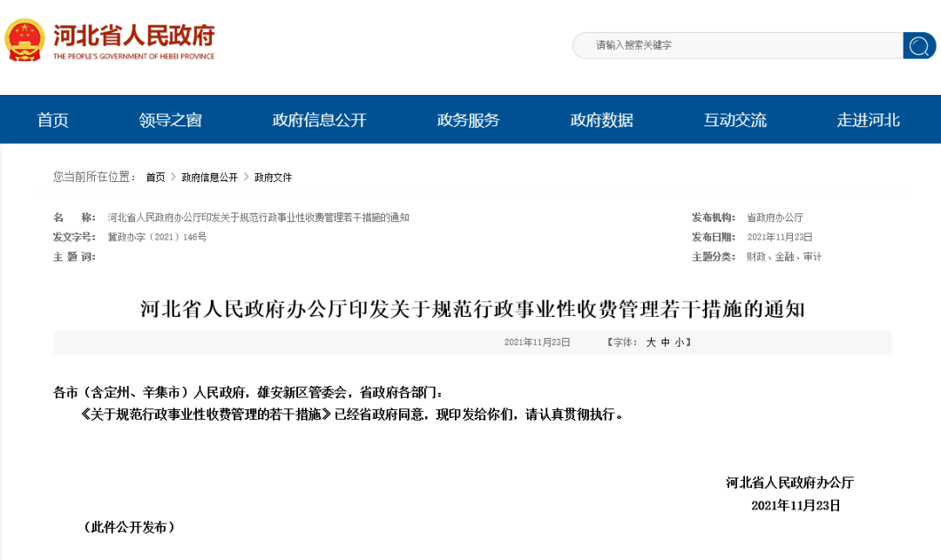Set font size to 中 (medium)

(x=665, y=342)
